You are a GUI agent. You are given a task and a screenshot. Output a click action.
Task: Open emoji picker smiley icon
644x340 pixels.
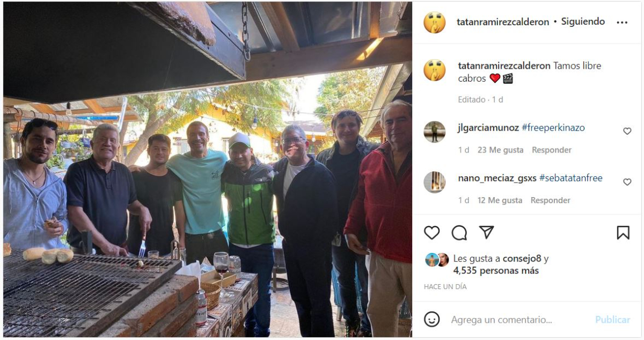[432, 320]
